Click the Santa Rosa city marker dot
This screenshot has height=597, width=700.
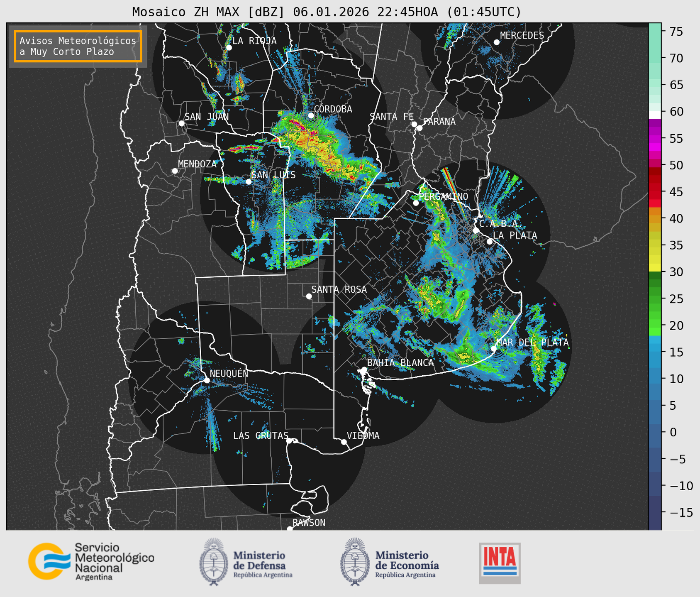tap(309, 296)
